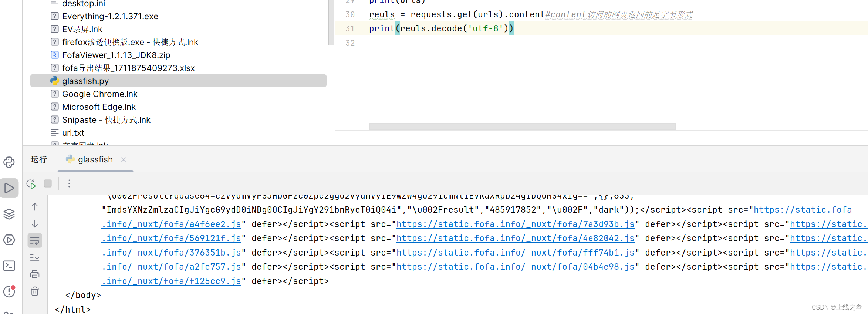Open the a2fe757.js console link
Viewport: 868px width, 314px height.
172,267
